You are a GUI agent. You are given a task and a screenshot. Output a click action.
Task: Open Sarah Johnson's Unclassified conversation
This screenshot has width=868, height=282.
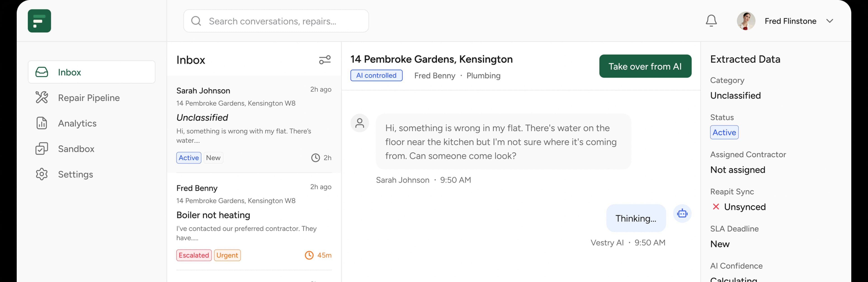(254, 124)
